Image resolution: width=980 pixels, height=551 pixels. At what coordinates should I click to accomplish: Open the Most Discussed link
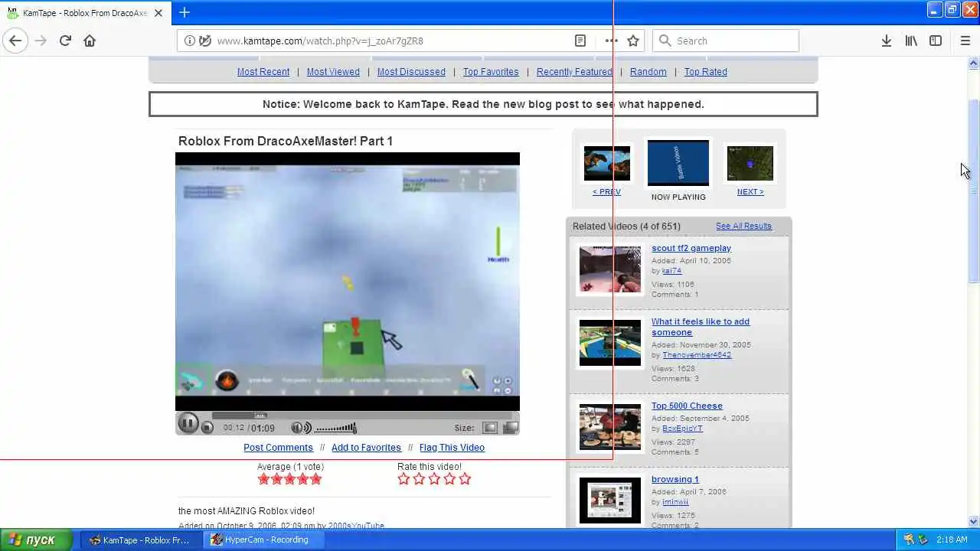point(411,71)
